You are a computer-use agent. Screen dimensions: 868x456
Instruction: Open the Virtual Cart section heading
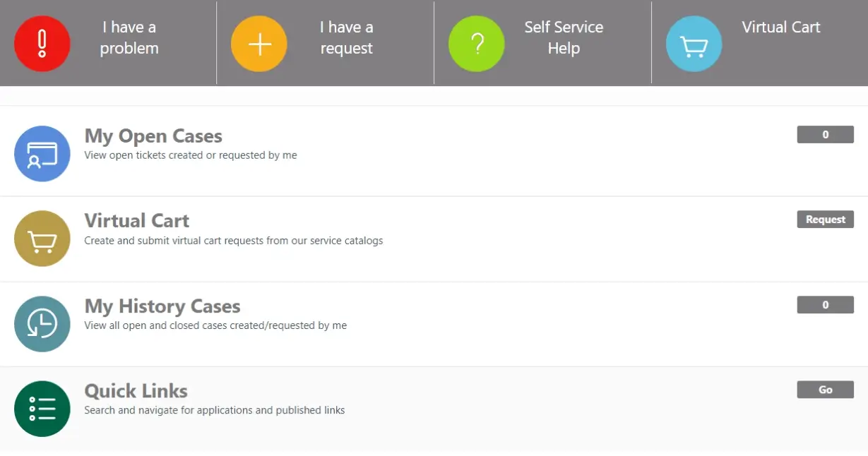[x=137, y=221]
